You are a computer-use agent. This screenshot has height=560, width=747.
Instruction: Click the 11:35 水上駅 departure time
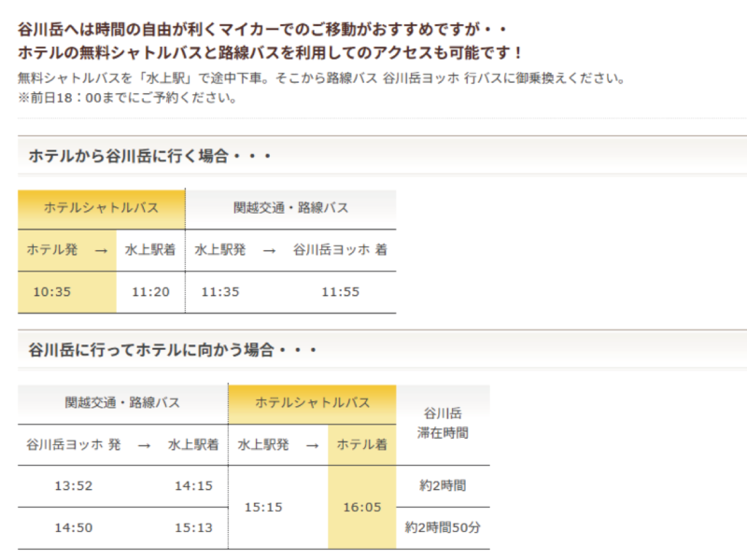point(220,292)
